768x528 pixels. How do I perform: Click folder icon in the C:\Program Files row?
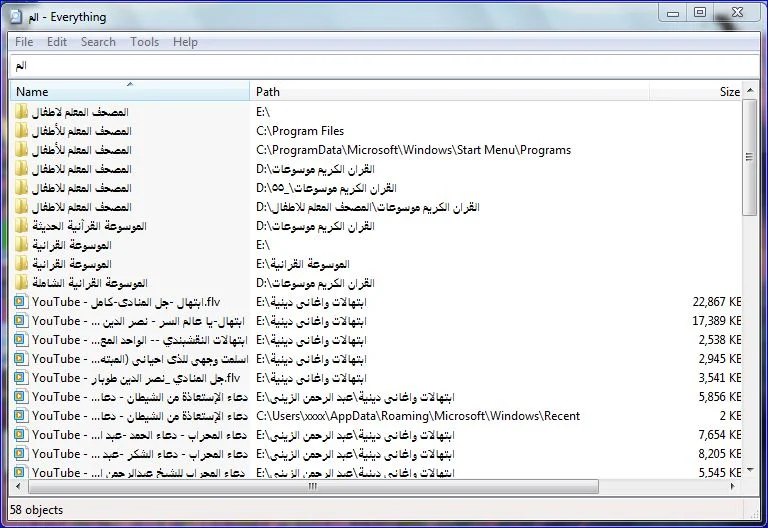pos(21,131)
